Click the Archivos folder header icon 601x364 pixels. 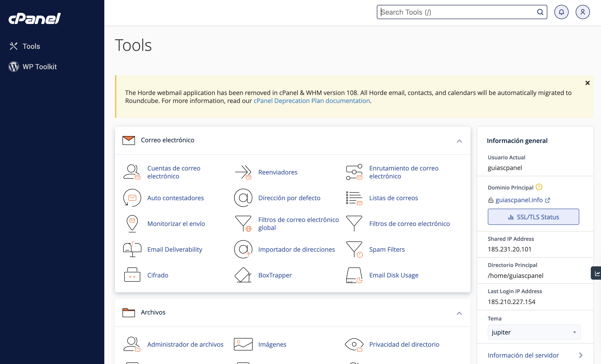(x=129, y=313)
